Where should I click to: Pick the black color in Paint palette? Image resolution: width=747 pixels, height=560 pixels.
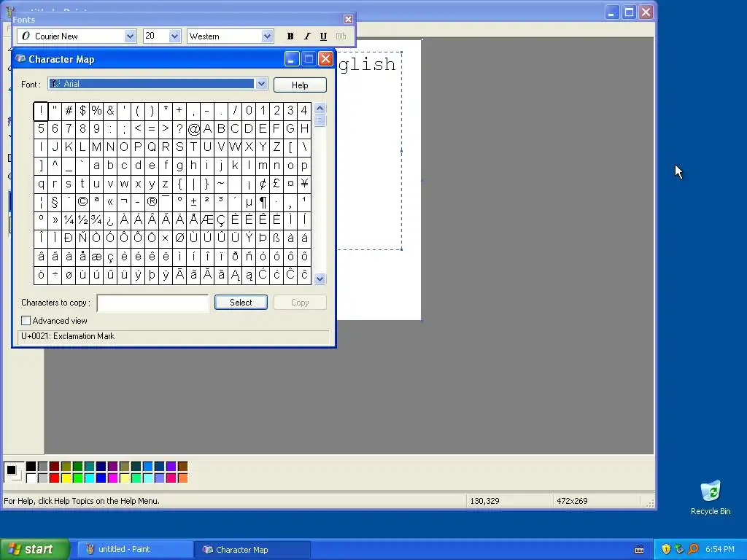click(x=31, y=466)
